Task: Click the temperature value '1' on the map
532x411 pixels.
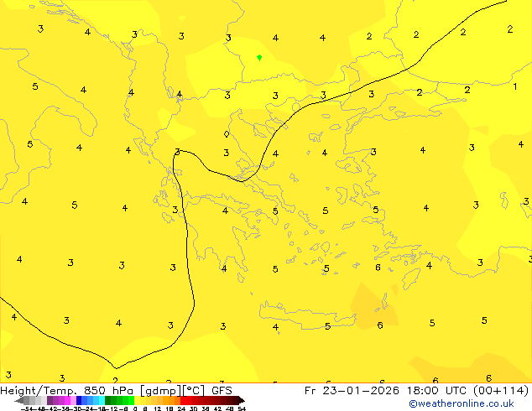Action: 515,86
